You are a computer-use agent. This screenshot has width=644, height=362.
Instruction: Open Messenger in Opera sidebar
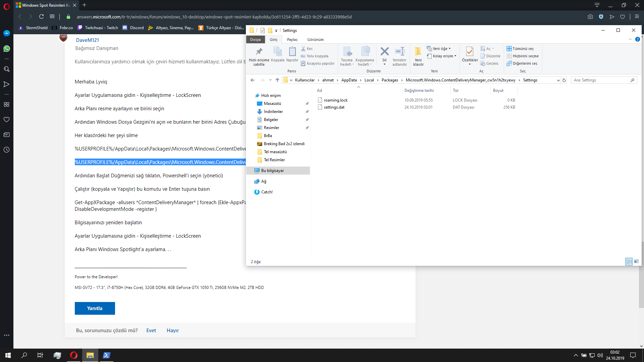tap(6, 34)
